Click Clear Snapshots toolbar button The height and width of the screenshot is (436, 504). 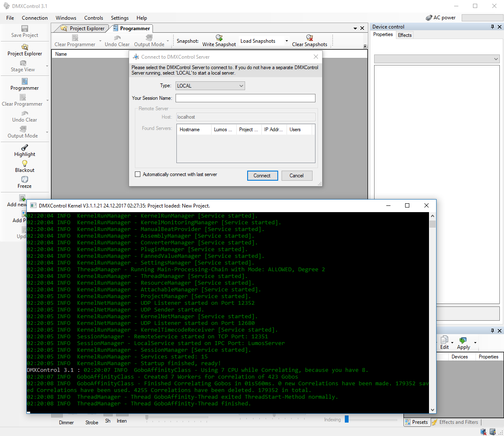(x=310, y=41)
